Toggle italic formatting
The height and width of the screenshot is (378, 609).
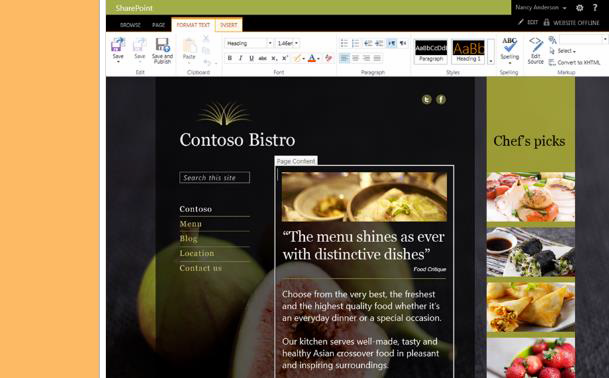(240, 58)
